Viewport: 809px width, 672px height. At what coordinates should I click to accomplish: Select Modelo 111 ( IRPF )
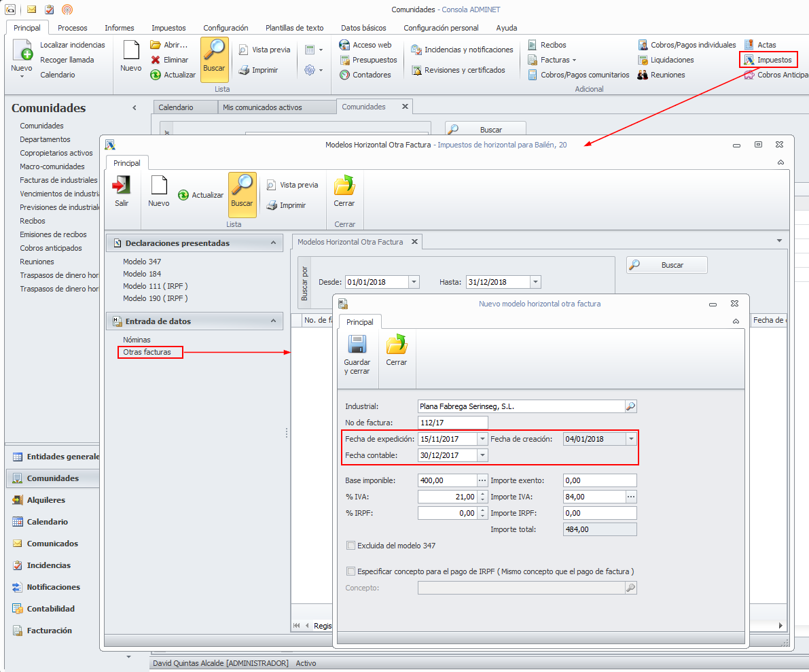(x=156, y=286)
